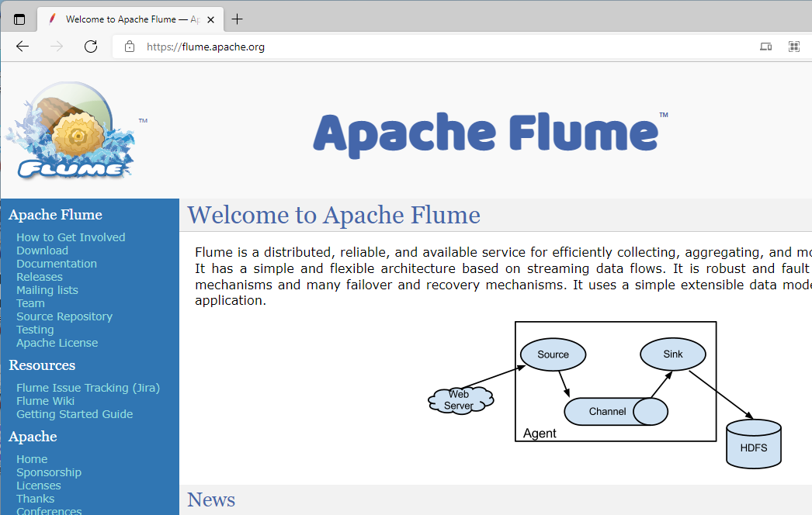
Task: Click the Source node in the diagram
Action: (x=553, y=354)
